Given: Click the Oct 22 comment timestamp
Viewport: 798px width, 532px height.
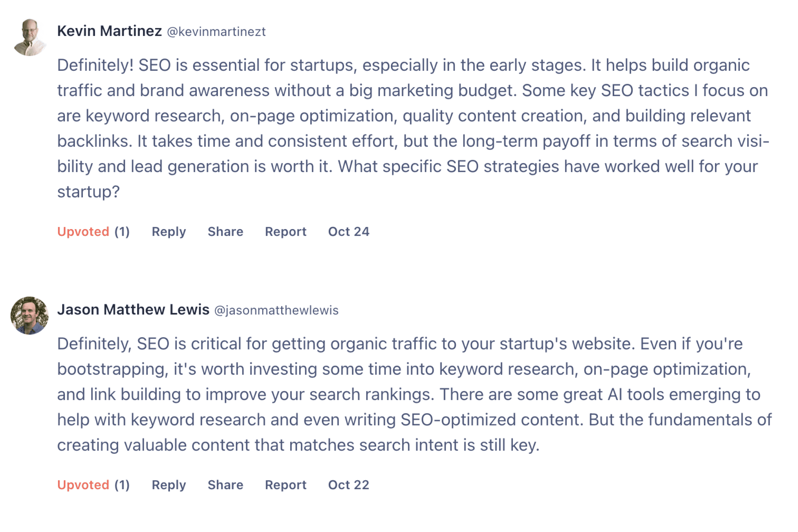Looking at the screenshot, I should pyautogui.click(x=349, y=485).
